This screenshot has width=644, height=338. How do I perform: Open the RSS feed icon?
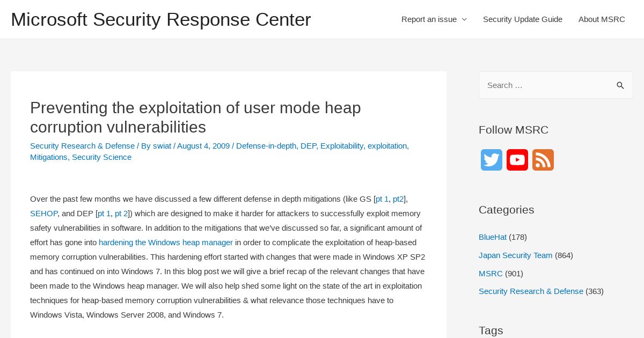[543, 160]
